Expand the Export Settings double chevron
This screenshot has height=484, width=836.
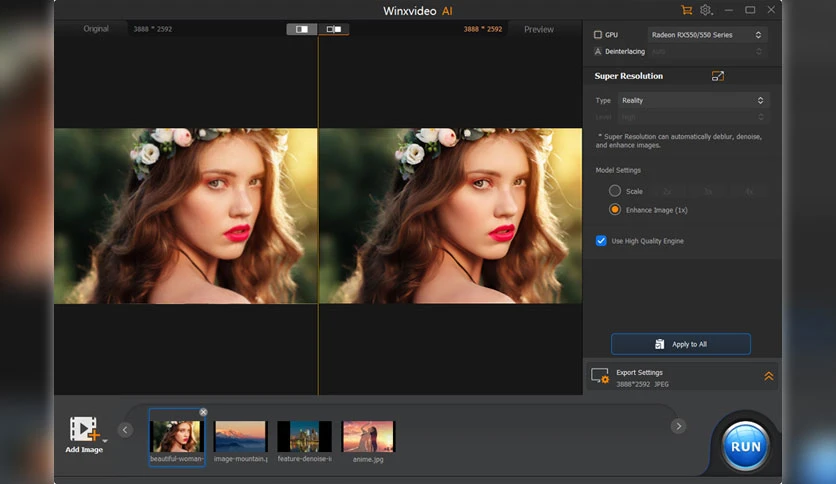coord(768,376)
